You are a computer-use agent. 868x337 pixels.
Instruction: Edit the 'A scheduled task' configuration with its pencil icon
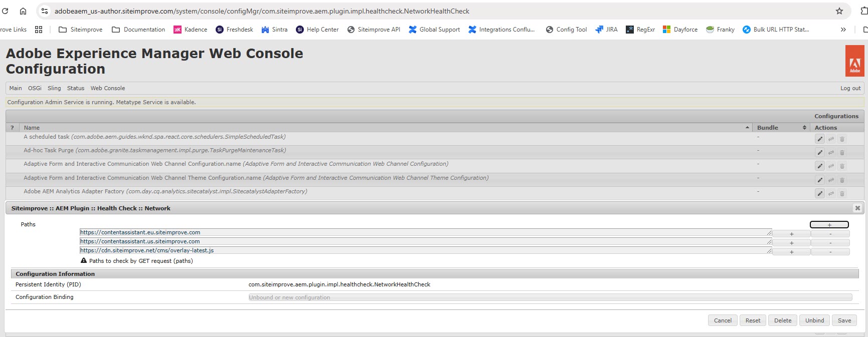click(x=820, y=139)
